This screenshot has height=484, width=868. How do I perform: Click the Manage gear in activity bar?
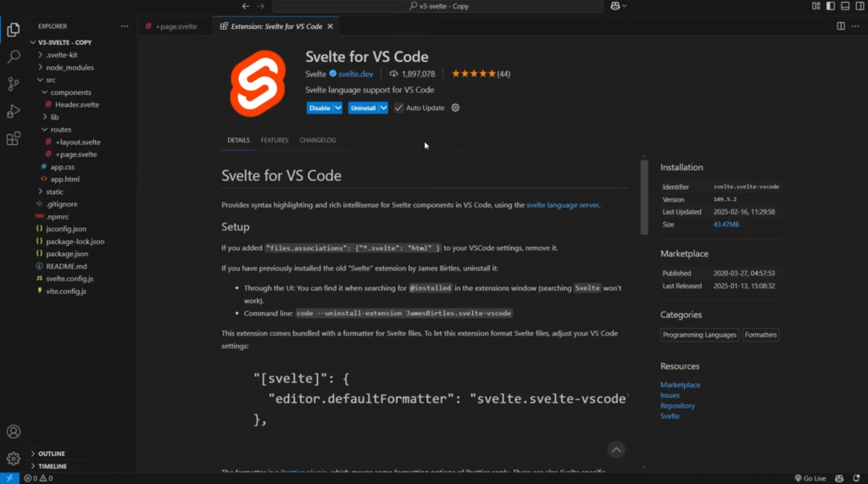14,458
